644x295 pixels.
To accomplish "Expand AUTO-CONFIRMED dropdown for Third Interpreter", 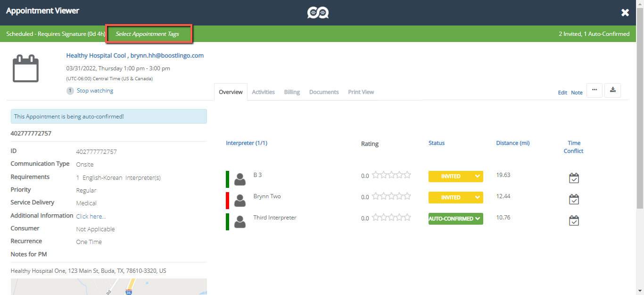I will tap(455, 219).
